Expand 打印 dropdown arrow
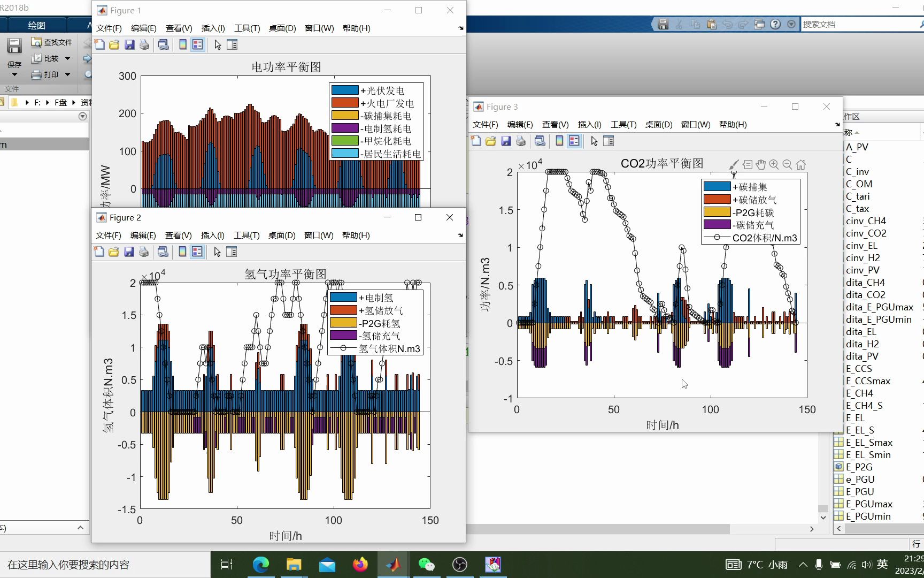 67,74
